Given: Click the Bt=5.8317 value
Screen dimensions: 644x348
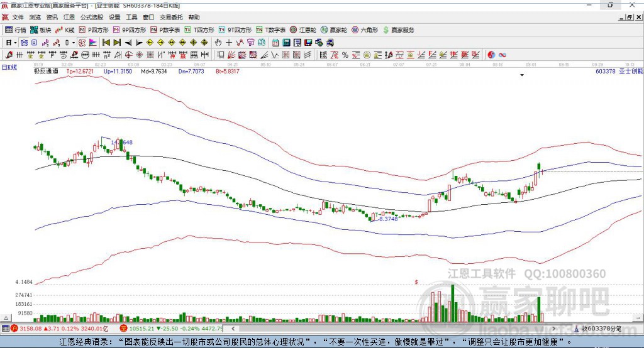Looking at the screenshot, I should tap(228, 71).
